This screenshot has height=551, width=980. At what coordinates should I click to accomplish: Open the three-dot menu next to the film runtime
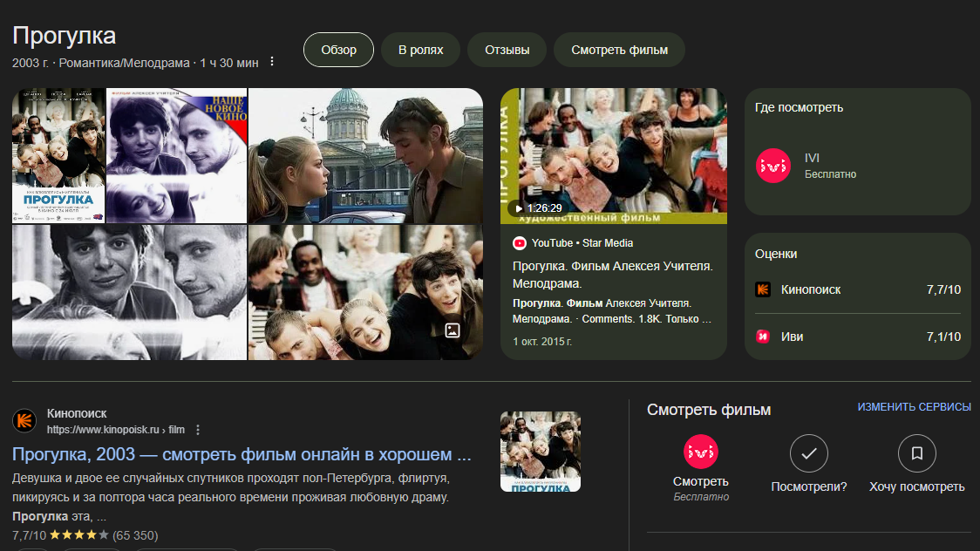point(272,62)
